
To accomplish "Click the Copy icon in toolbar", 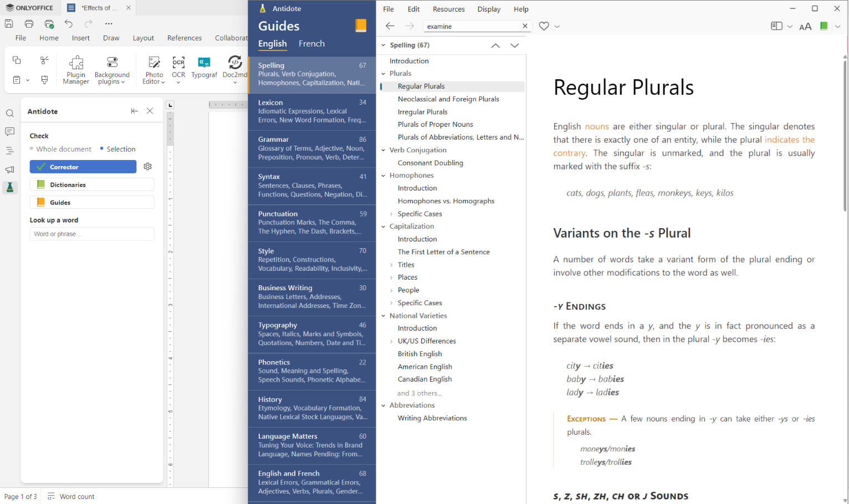I will click(17, 60).
